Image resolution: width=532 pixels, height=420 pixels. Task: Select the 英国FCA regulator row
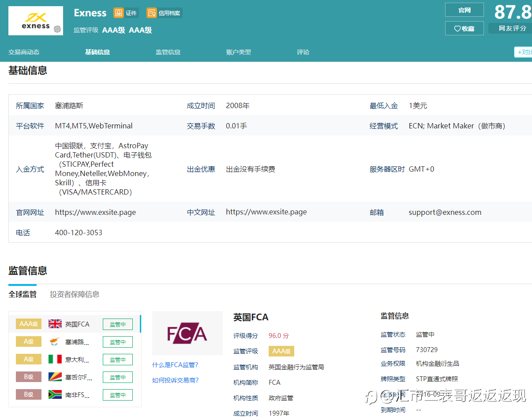click(x=75, y=324)
